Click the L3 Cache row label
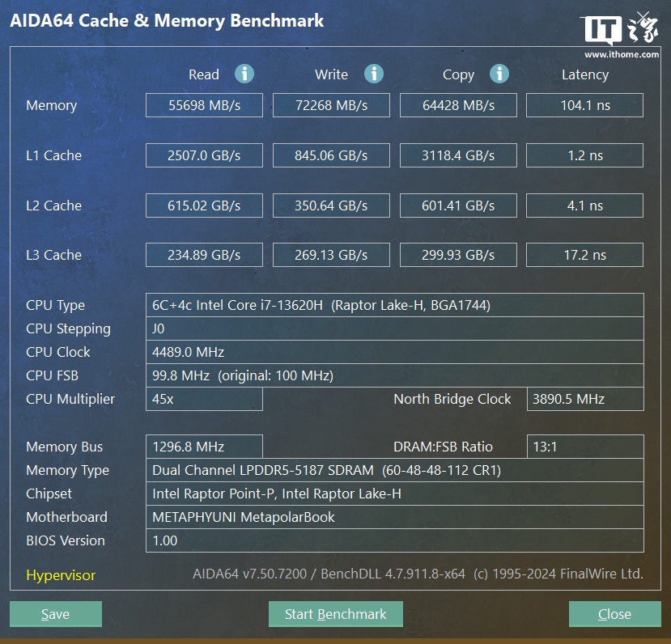Screen dimensions: 671x644 53,255
